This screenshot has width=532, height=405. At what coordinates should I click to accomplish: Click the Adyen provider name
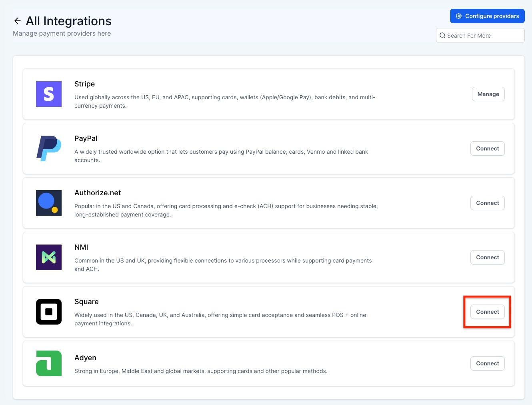click(85, 358)
